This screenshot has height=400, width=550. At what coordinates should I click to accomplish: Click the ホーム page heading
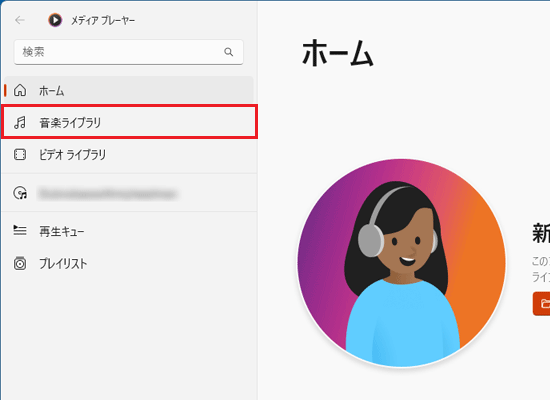[338, 53]
